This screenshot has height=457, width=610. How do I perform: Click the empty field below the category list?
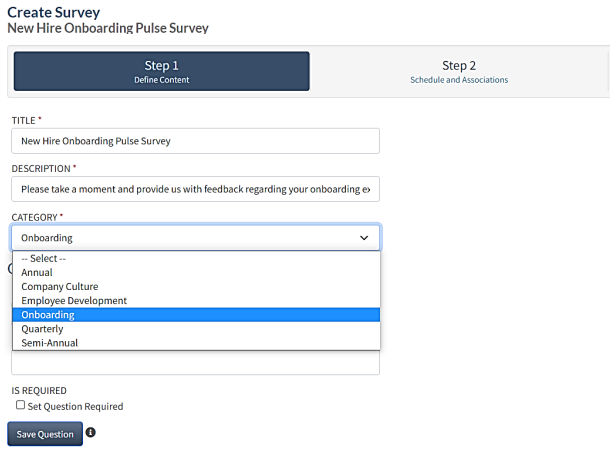tap(195, 363)
